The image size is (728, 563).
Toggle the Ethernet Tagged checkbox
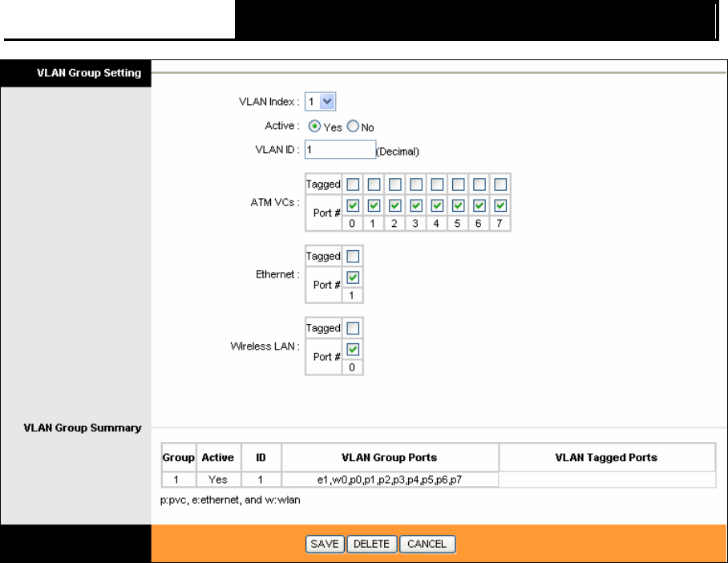(x=353, y=257)
